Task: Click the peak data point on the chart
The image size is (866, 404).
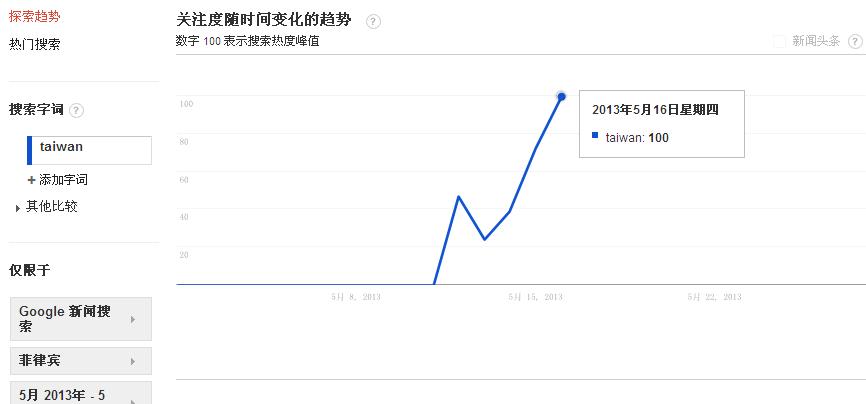Action: 561,96
